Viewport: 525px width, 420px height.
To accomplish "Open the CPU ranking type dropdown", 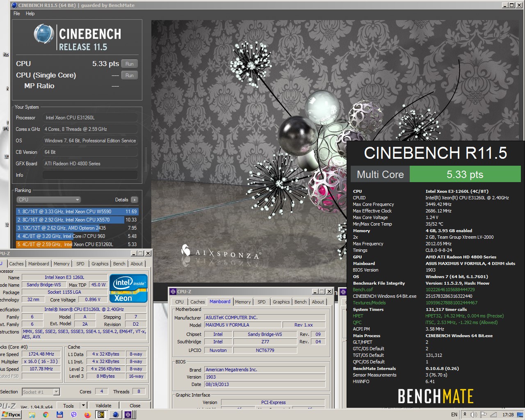I will [x=48, y=200].
